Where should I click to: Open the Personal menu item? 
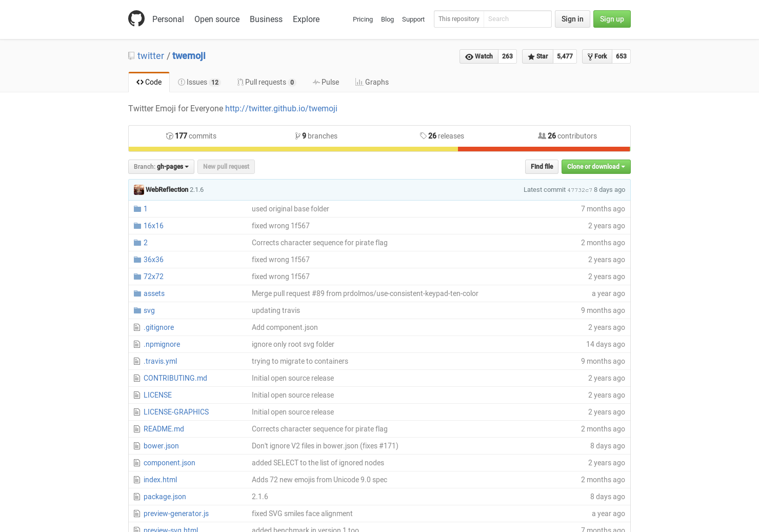[168, 19]
